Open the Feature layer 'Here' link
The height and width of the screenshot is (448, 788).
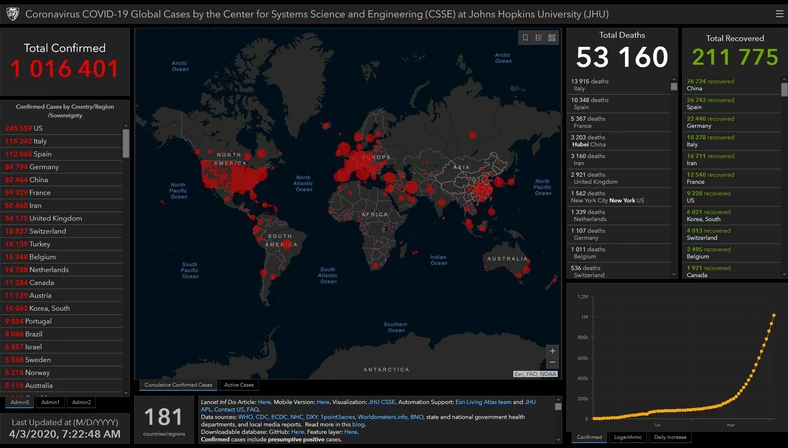point(351,432)
